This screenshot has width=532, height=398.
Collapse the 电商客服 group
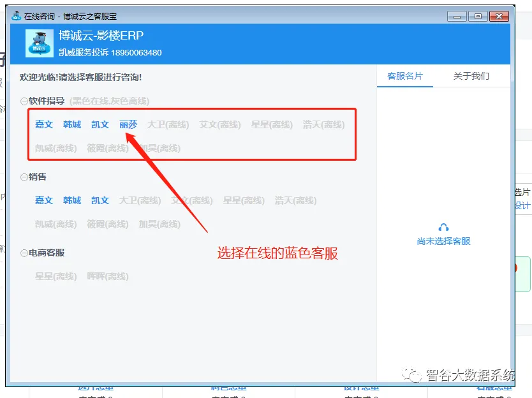click(x=24, y=253)
